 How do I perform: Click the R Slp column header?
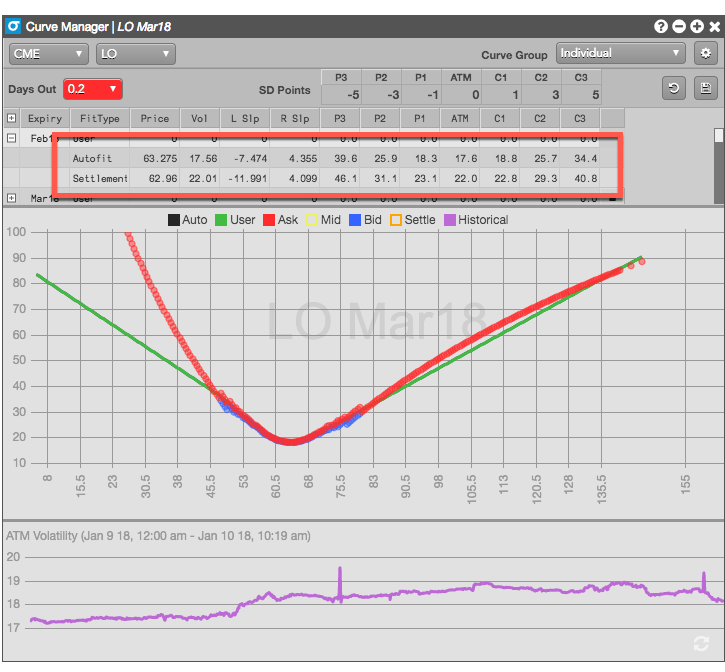[x=295, y=118]
